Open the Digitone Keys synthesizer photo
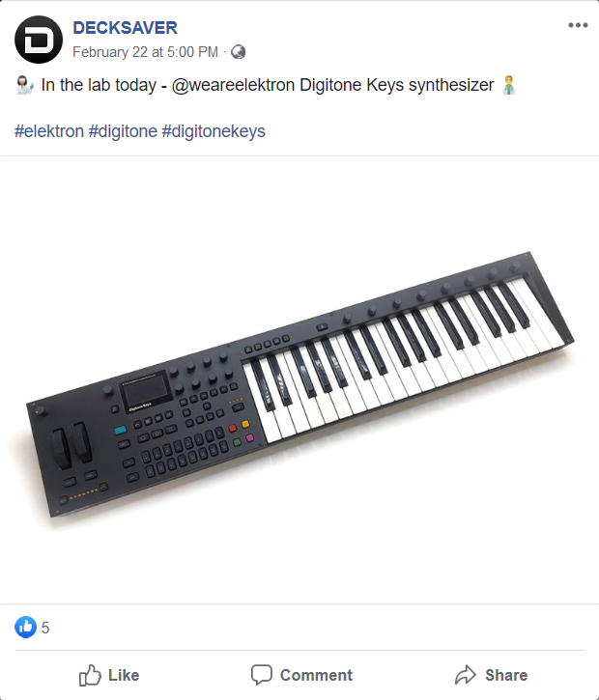599x700 pixels. (299, 379)
